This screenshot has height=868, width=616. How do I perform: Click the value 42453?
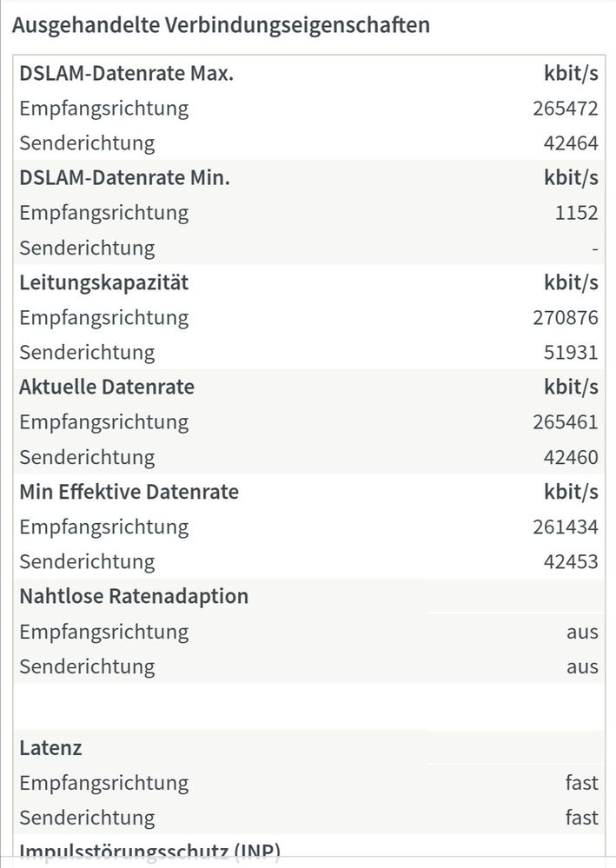pos(571,561)
